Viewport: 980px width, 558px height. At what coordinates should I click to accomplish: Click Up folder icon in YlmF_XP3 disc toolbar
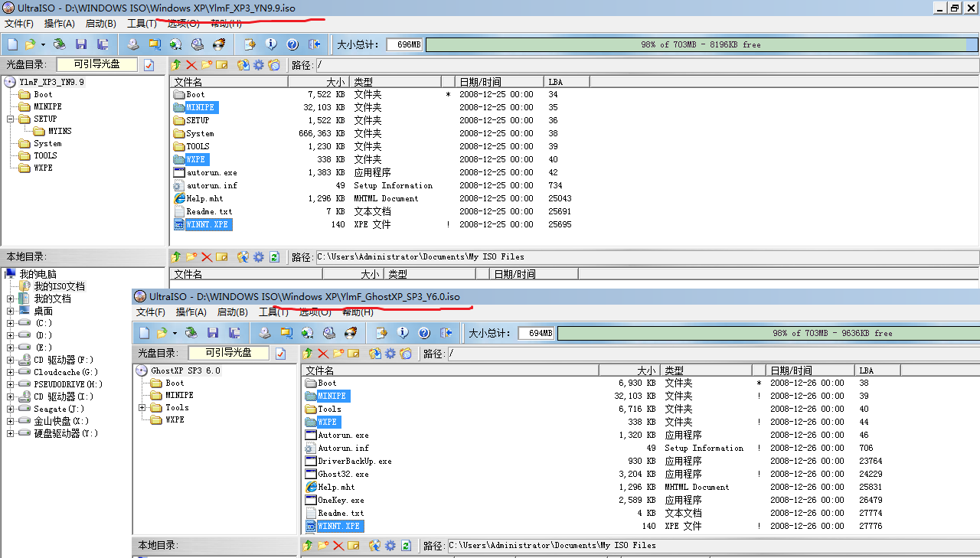click(x=176, y=65)
